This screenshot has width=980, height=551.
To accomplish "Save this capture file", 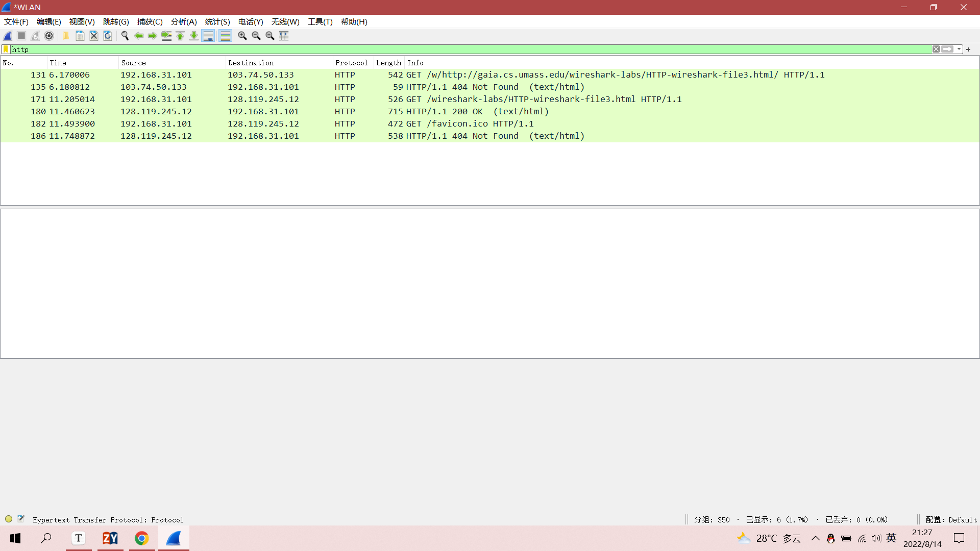I will 80,36.
